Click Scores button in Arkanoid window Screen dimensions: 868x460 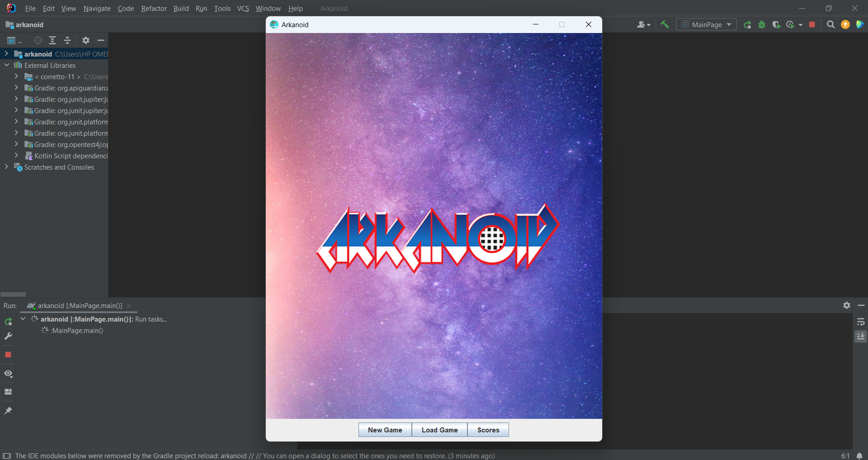click(488, 430)
